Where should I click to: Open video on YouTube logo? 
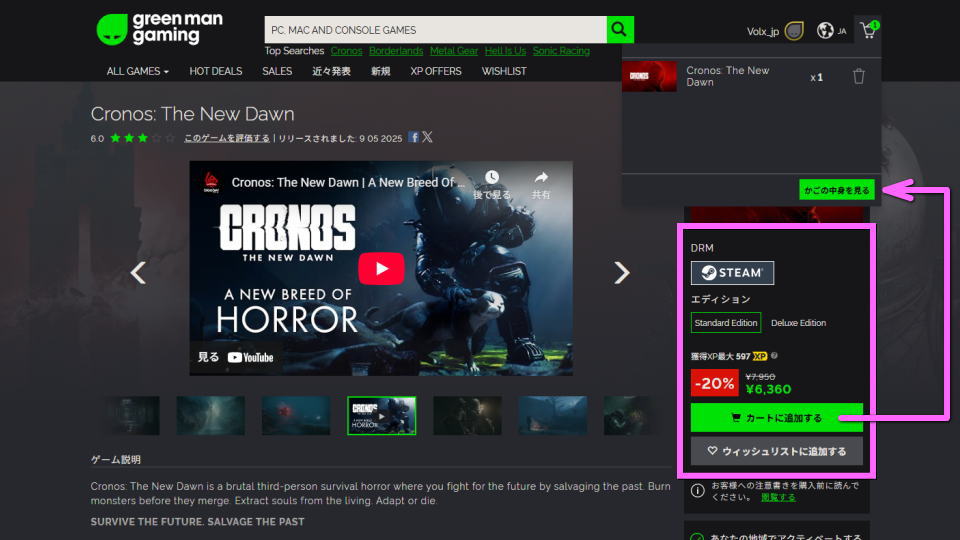click(x=250, y=358)
